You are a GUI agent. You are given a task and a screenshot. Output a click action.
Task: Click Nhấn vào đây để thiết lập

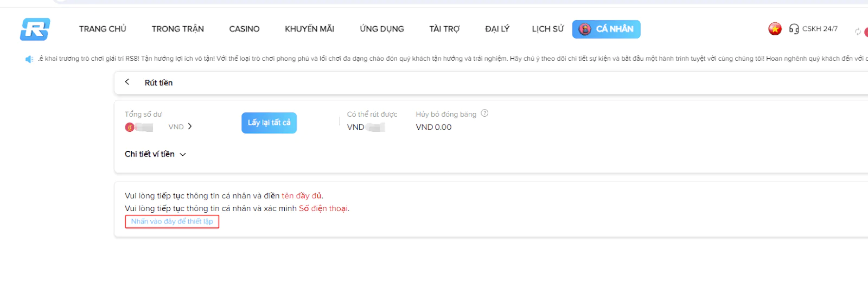(x=172, y=221)
